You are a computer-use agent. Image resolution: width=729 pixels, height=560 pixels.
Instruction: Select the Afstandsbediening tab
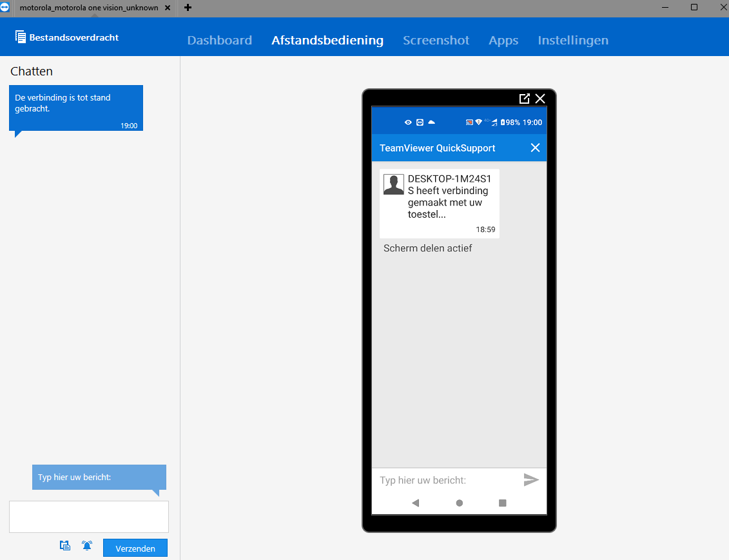[x=327, y=40]
